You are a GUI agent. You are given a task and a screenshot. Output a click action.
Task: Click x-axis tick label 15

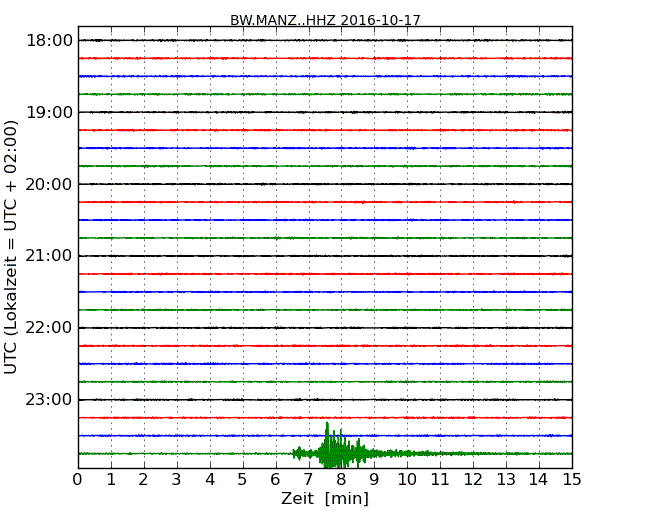[x=572, y=480]
